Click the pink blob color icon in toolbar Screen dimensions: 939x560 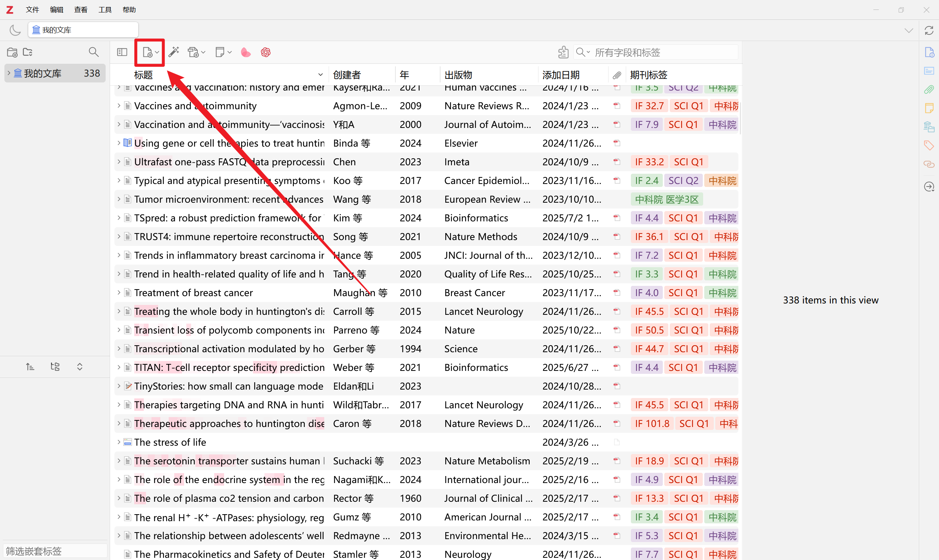point(245,52)
